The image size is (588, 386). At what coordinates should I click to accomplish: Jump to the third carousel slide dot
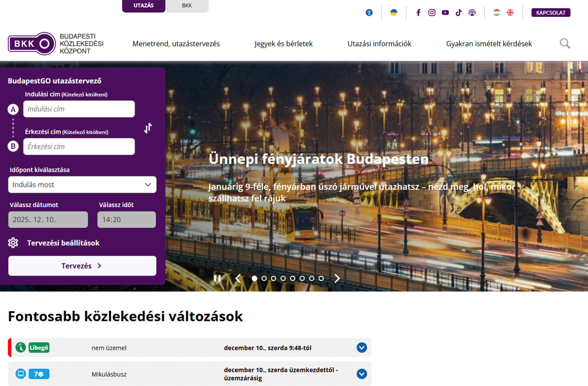274,278
